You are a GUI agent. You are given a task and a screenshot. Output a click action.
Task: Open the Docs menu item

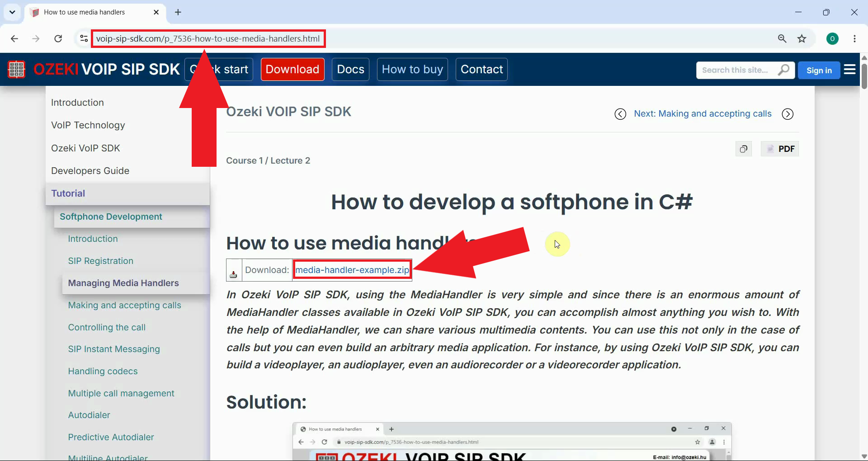350,69
